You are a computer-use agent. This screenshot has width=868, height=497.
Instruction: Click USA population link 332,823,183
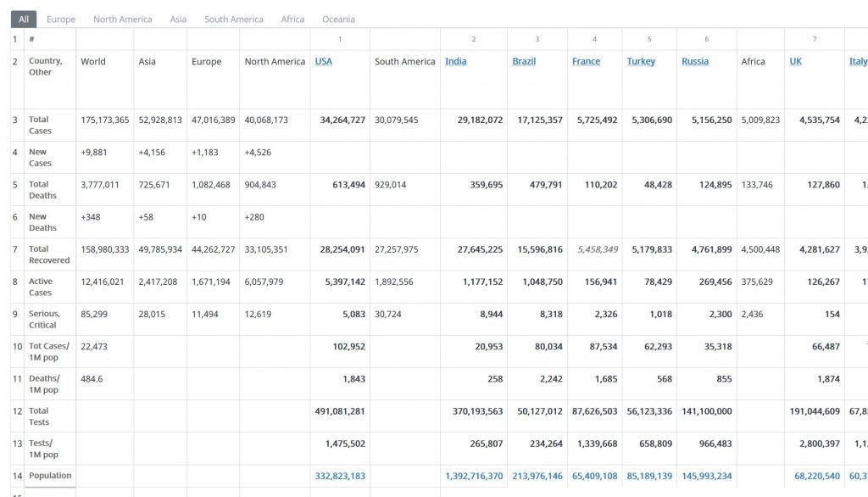pyautogui.click(x=340, y=476)
